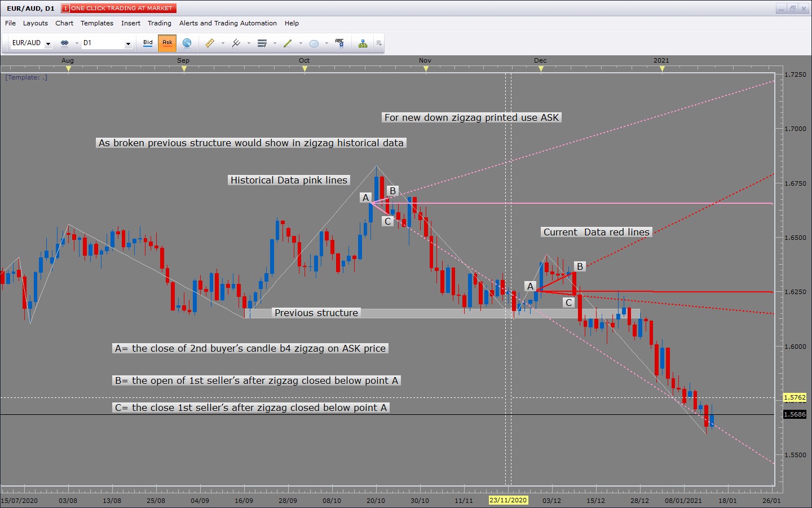This screenshot has width=812, height=508.
Task: Expand the shape tool options arrow
Action: 326,43
